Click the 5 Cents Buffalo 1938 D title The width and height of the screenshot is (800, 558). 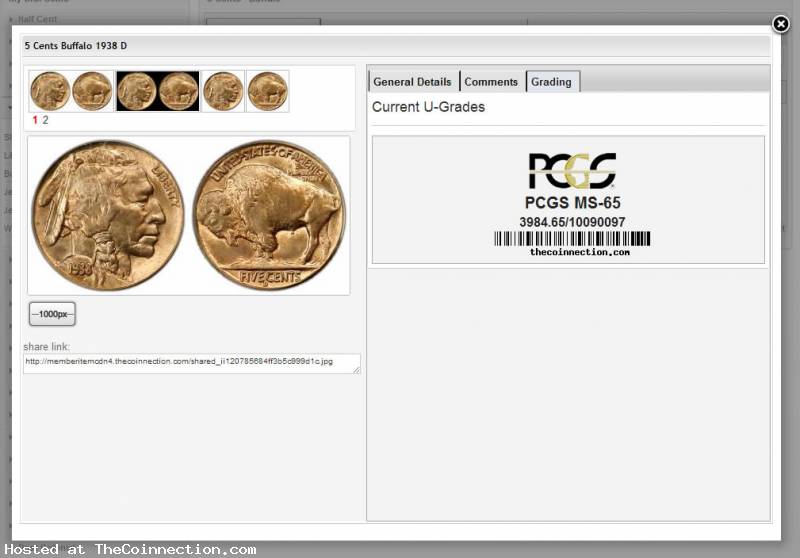pyautogui.click(x=76, y=46)
